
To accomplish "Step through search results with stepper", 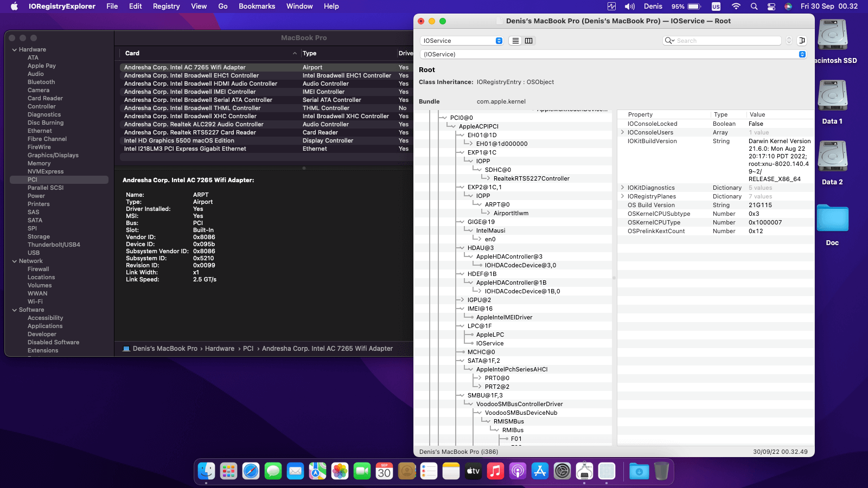I will click(789, 41).
